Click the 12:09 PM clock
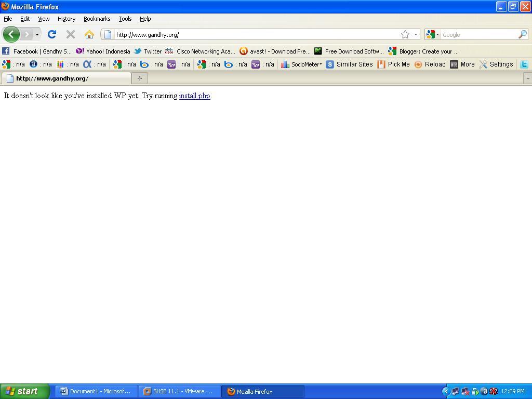This screenshot has height=399, width=532. (x=513, y=391)
